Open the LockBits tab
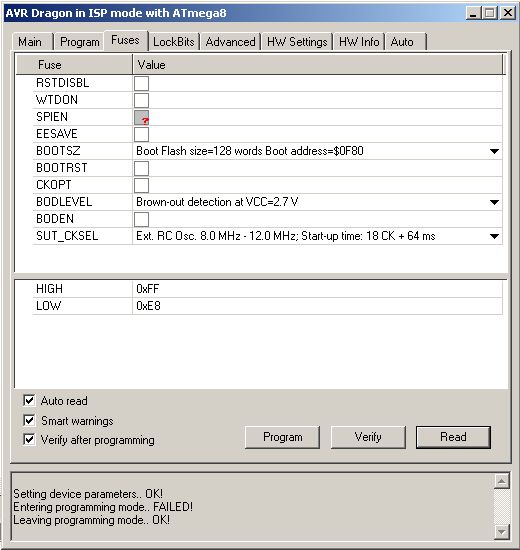This screenshot has width=520, height=550. 174,42
